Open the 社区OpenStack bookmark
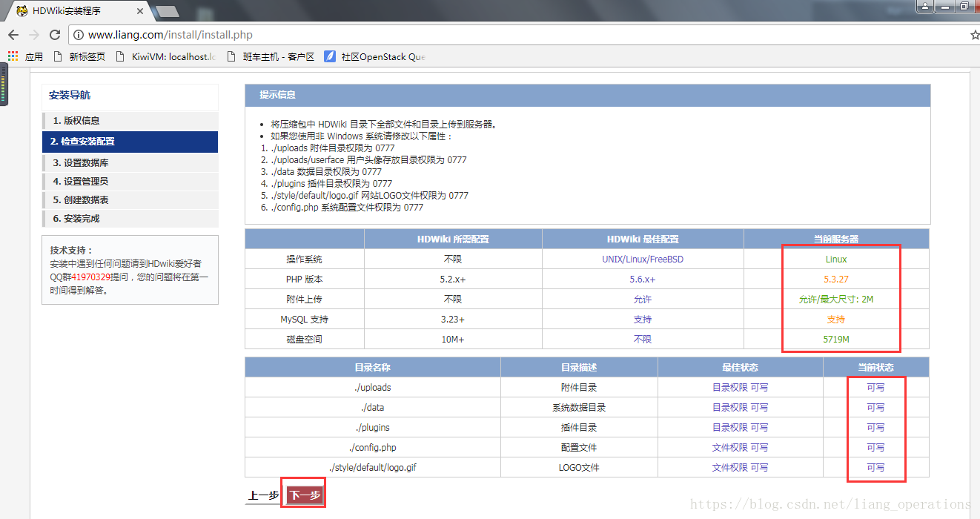980x519 pixels. click(374, 56)
